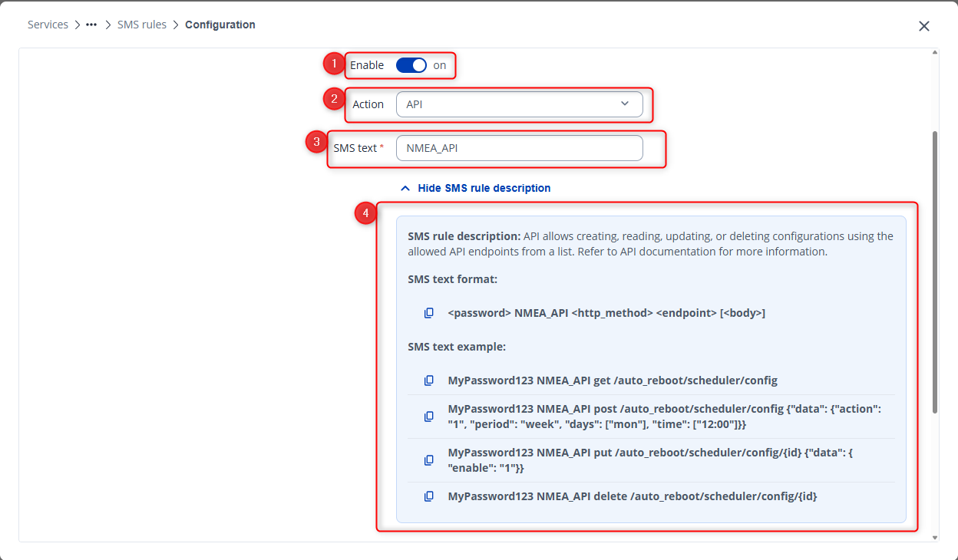Click the delete scheduler config example text
This screenshot has height=560, width=958.
click(x=632, y=496)
